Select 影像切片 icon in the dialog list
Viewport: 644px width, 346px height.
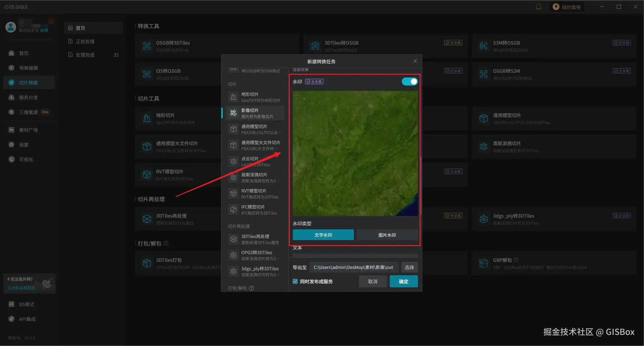[x=233, y=113]
